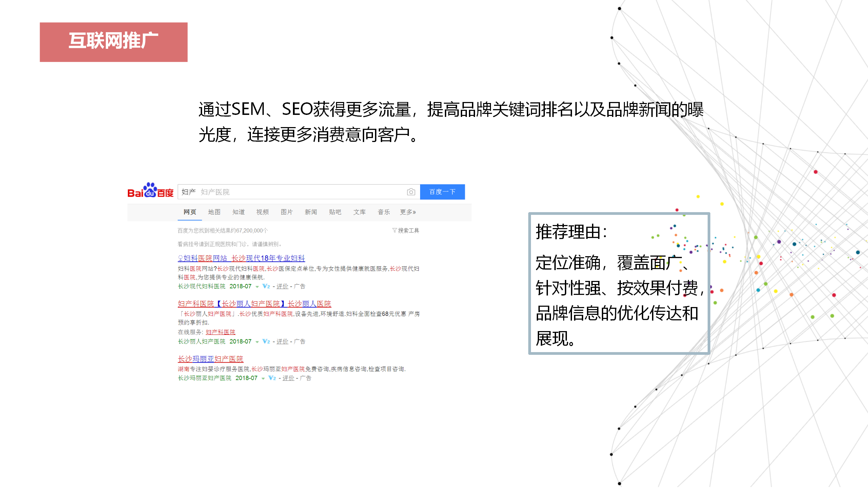
Task: Switch to the 贴吧 tab
Action: tap(335, 212)
